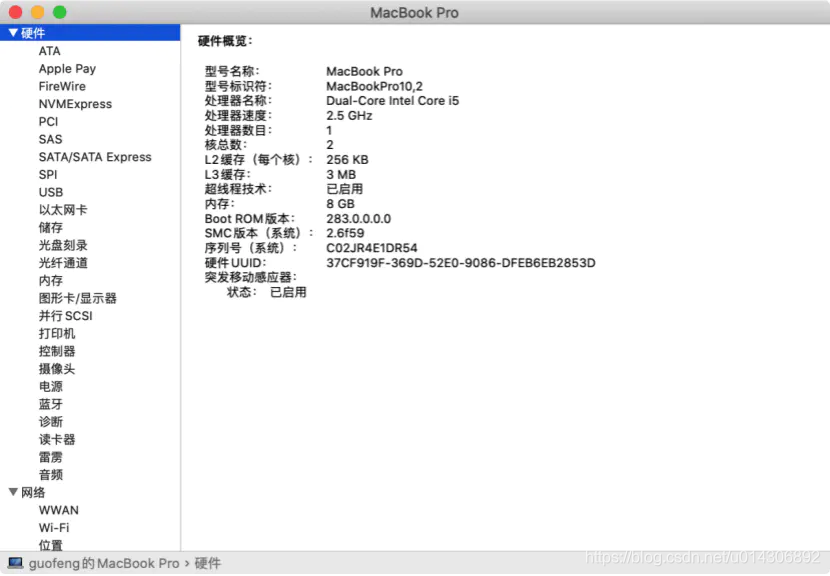This screenshot has width=830, height=576.
Task: Open the 打印机 section
Action: click(57, 334)
